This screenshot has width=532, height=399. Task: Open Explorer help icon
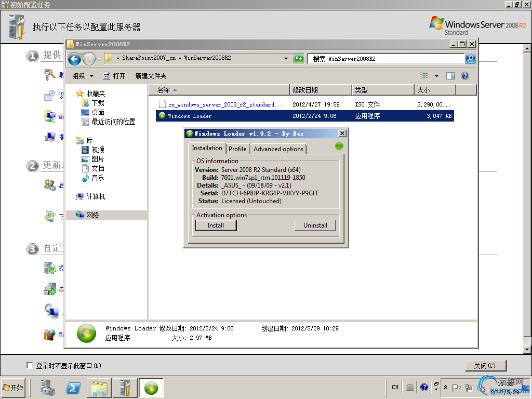point(465,76)
